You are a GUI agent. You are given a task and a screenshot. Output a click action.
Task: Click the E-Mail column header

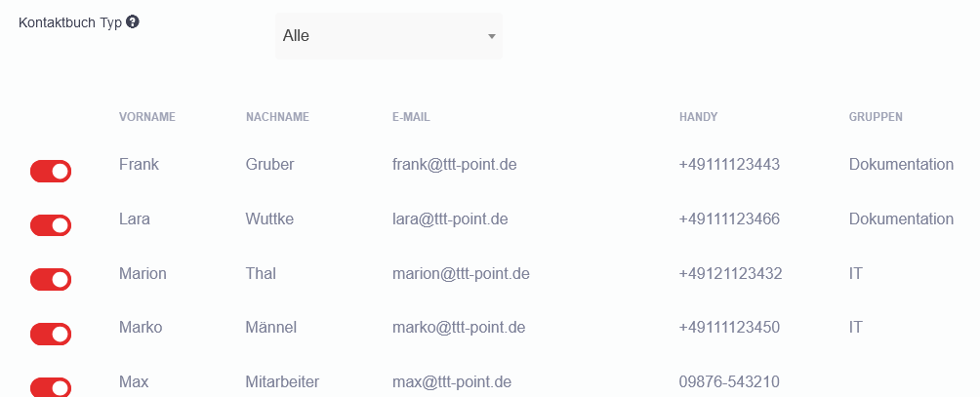tap(411, 117)
